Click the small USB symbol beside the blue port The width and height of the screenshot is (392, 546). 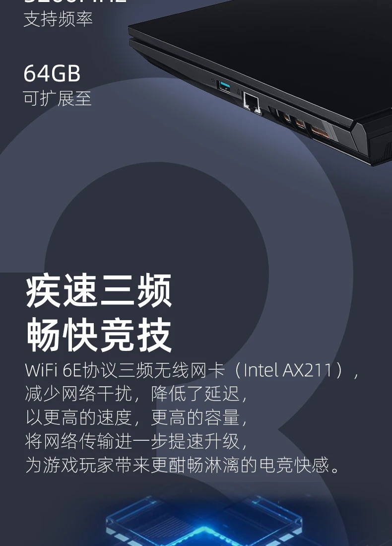213,81
